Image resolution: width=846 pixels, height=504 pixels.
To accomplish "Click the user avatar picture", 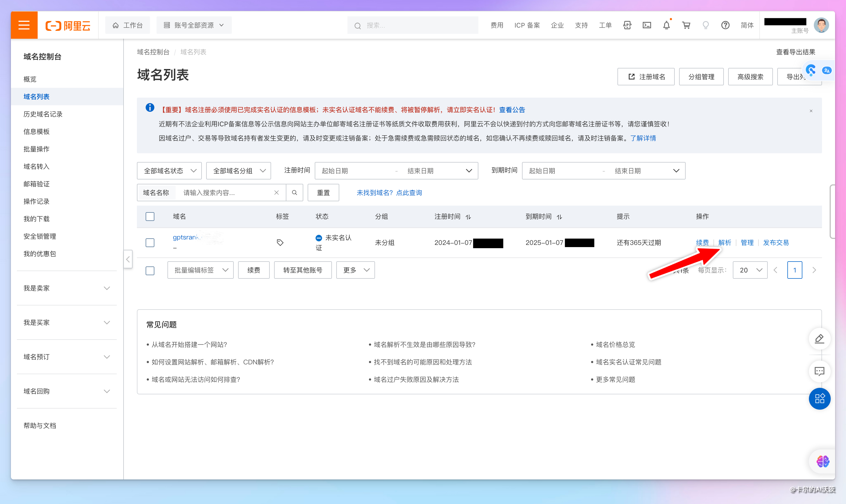I will (821, 25).
